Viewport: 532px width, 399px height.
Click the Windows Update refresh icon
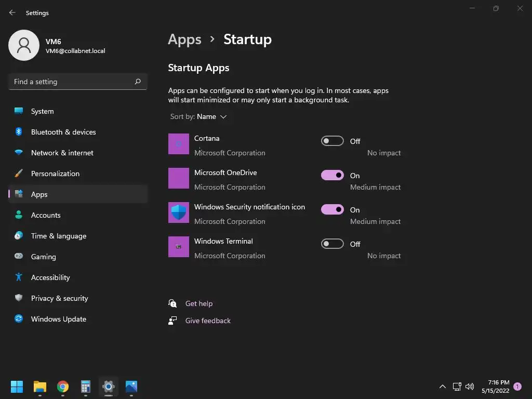point(19,318)
